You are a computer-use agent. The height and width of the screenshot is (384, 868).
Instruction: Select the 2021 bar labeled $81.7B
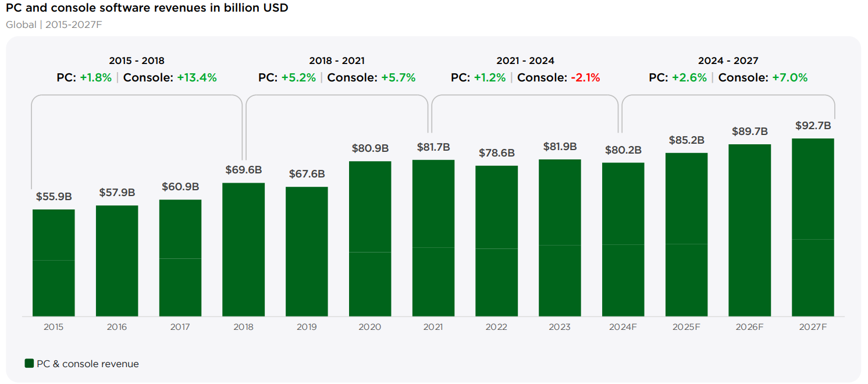point(433,238)
